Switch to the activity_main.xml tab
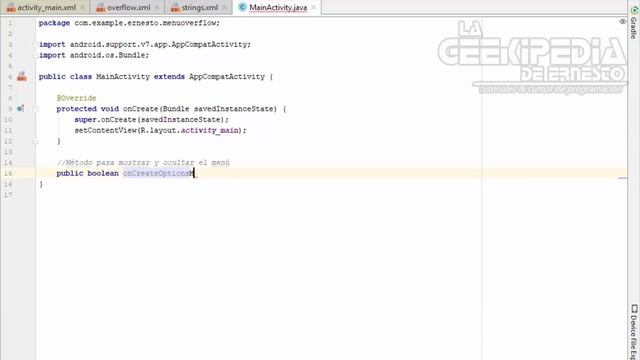Image resolution: width=640 pixels, height=360 pixels. coord(42,7)
